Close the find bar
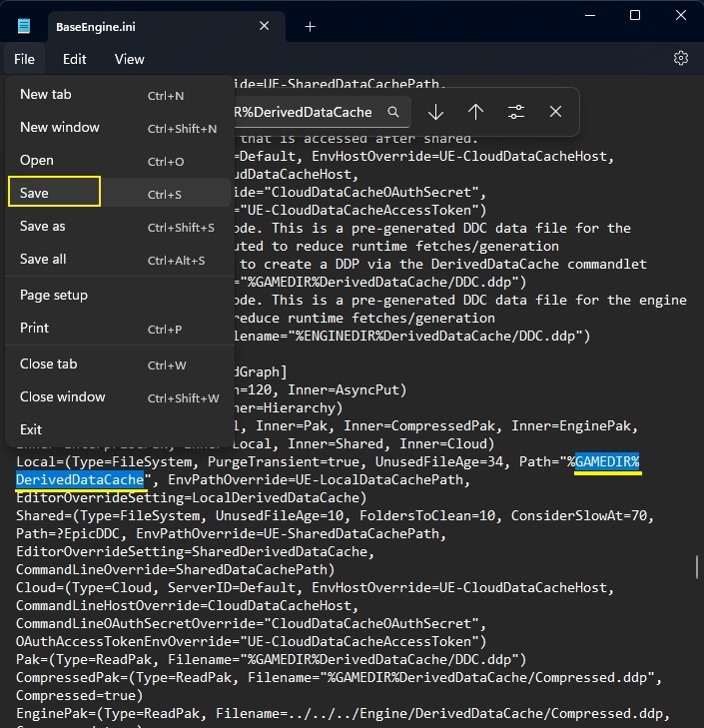The image size is (704, 728). click(555, 112)
